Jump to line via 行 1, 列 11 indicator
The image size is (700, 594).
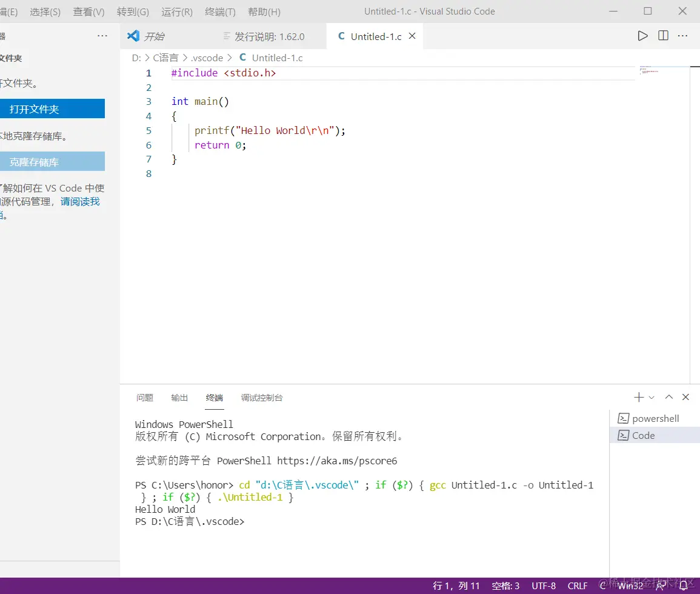click(456, 586)
